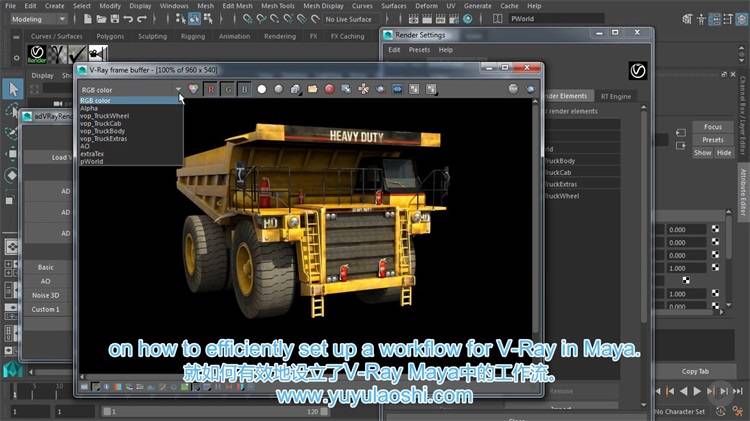Image resolution: width=750 pixels, height=421 pixels.
Task: Select vop_TruckWheel from the channel list
Action: (x=103, y=115)
